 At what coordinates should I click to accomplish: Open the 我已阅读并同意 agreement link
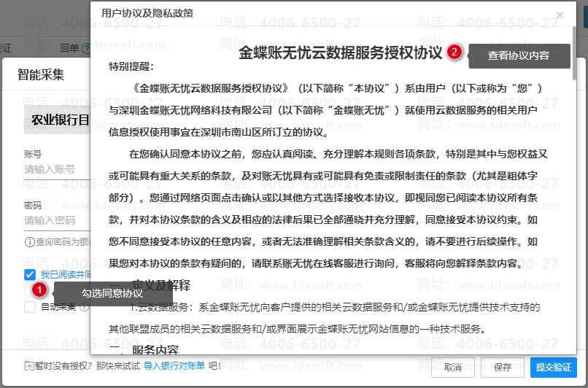[65, 274]
